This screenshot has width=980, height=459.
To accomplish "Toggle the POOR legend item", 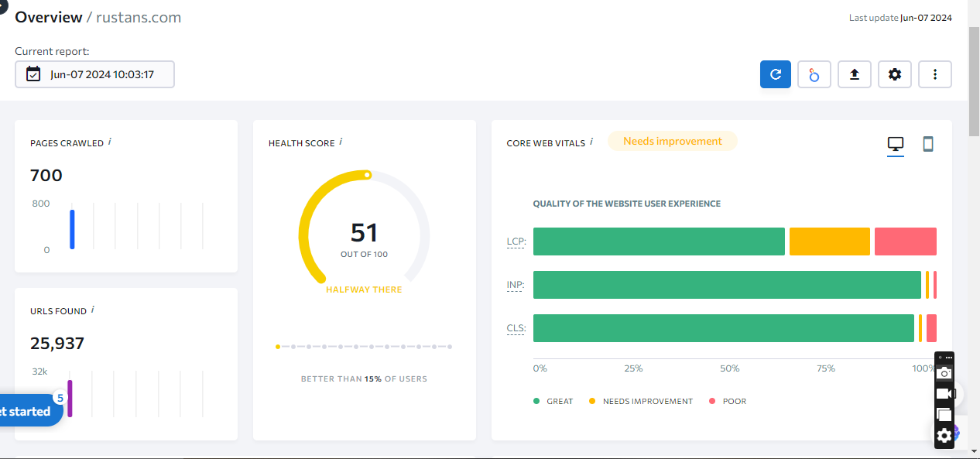I will click(728, 401).
